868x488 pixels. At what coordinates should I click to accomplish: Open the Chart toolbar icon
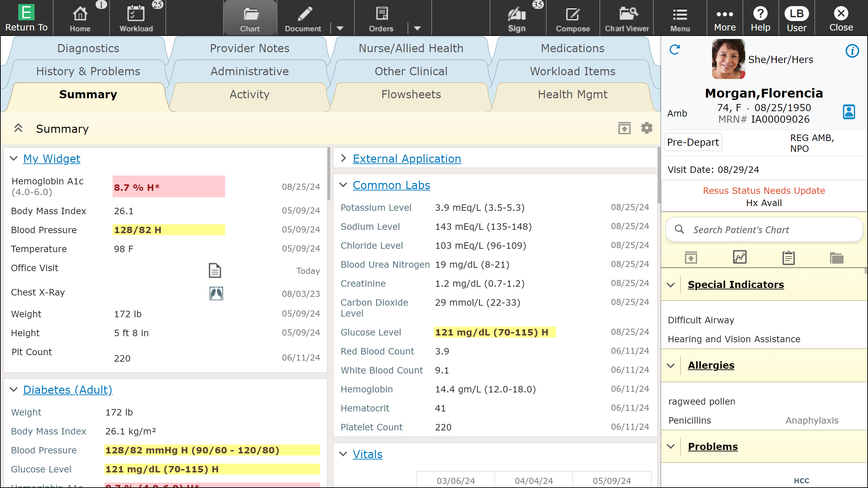point(250,18)
